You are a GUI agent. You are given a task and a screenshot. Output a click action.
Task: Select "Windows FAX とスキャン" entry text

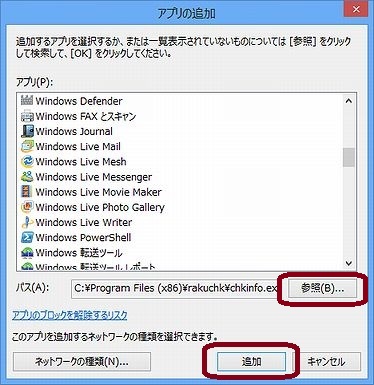tap(86, 116)
